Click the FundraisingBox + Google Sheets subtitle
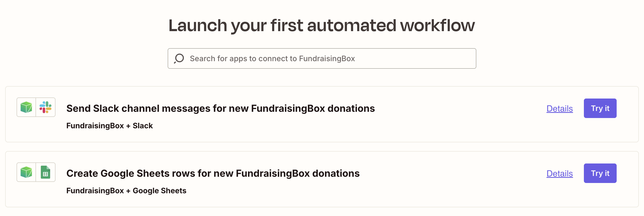 126,191
